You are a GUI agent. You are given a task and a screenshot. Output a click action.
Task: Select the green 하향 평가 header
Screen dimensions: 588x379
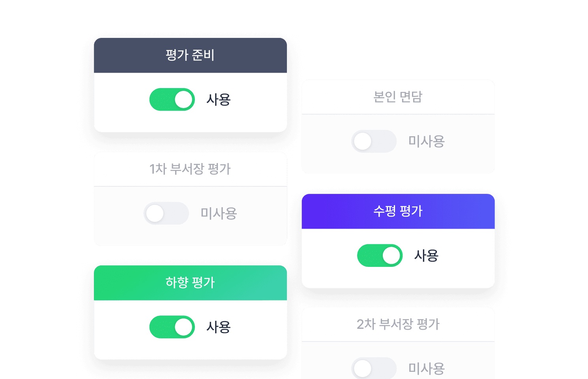(x=190, y=282)
